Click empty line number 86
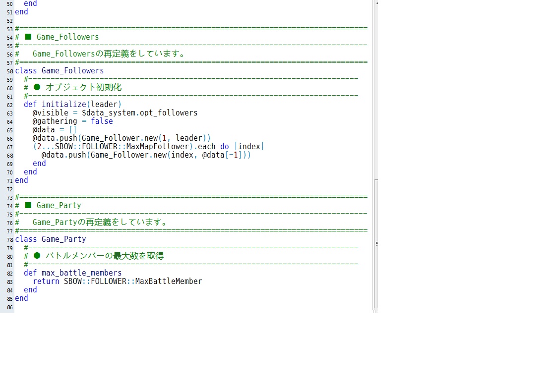 click(x=9, y=307)
